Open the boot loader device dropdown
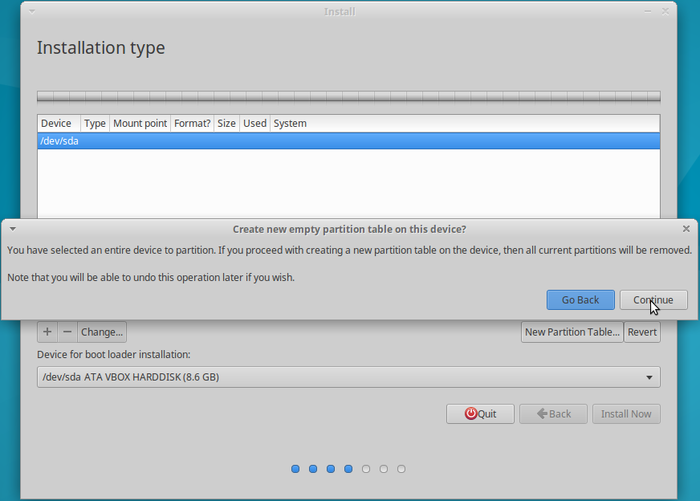The height and width of the screenshot is (501, 700). point(349,377)
